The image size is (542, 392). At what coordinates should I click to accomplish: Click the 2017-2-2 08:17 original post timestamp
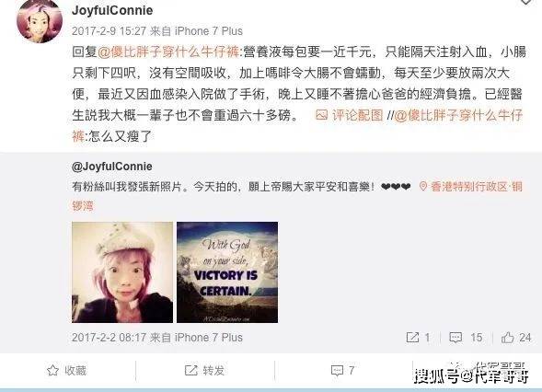110,338
